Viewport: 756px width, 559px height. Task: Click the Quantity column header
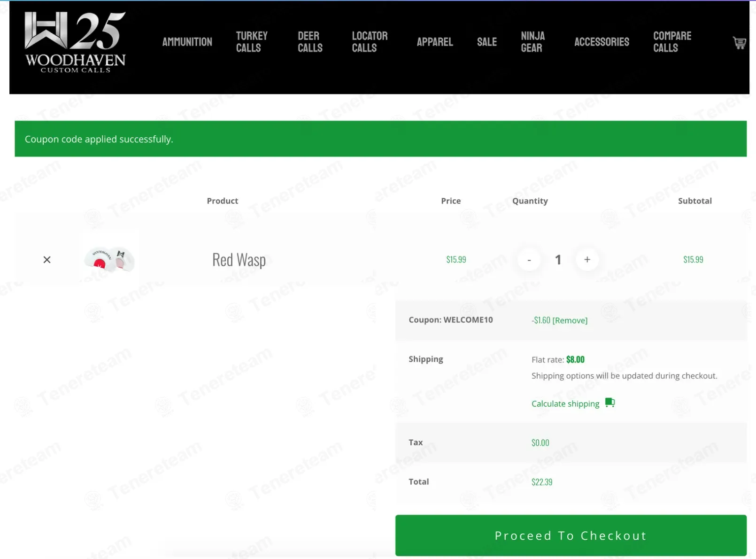(530, 201)
